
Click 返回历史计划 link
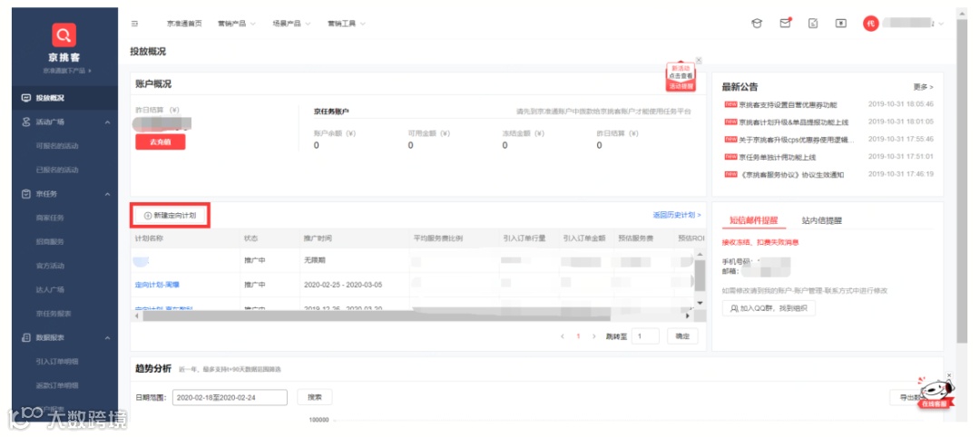click(x=677, y=215)
